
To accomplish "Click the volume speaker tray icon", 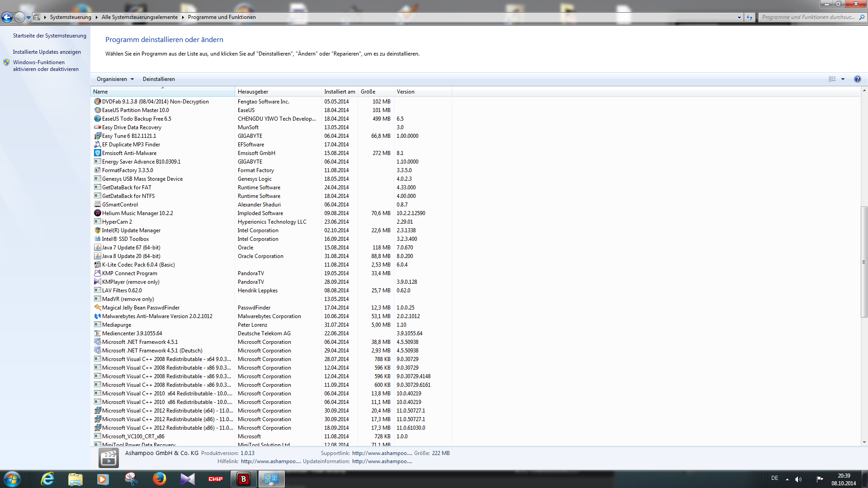I will click(798, 479).
